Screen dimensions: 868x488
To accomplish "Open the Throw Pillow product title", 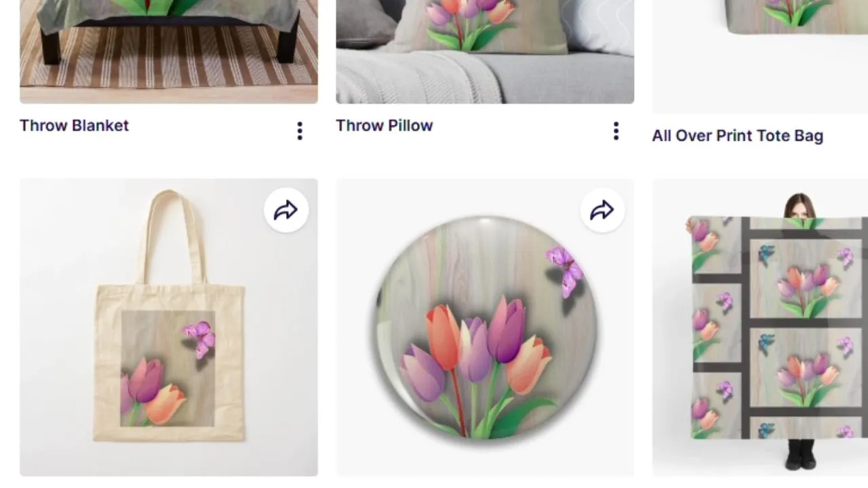I will [384, 125].
